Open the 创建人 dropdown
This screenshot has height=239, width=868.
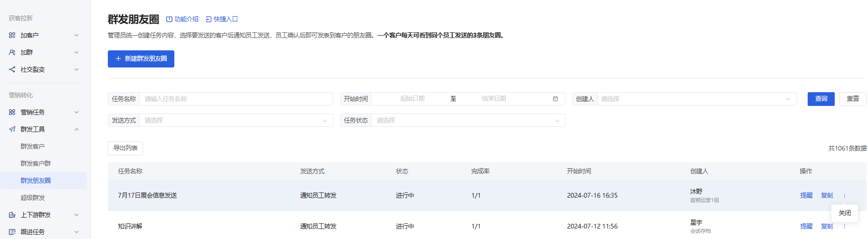click(696, 99)
